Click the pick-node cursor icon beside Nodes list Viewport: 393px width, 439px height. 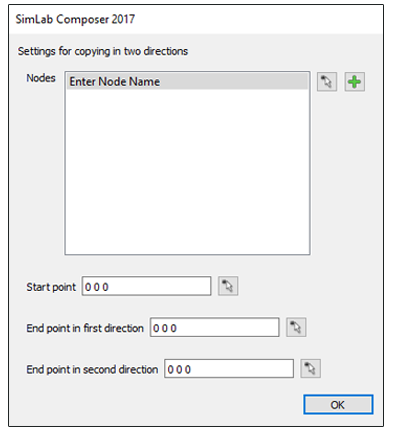click(x=327, y=82)
